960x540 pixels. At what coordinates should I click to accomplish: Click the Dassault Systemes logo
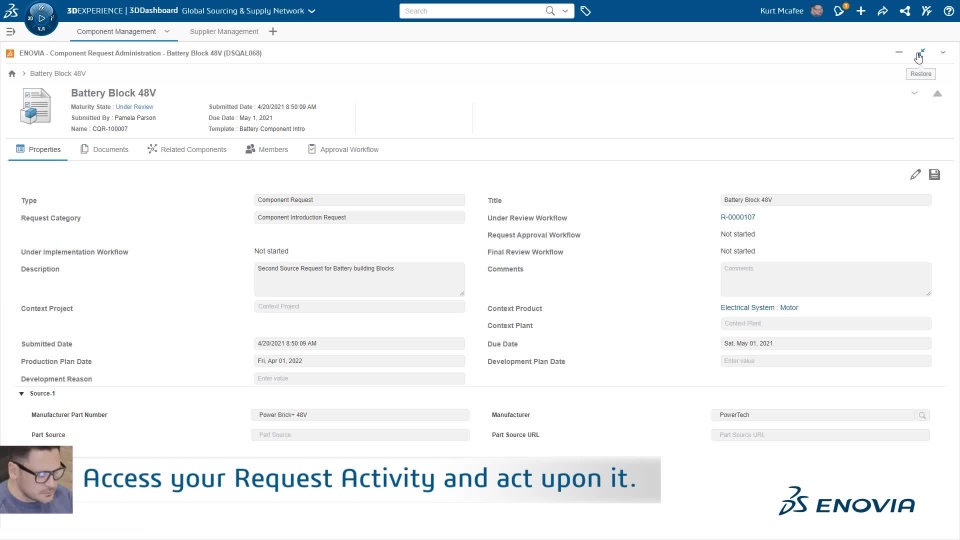[x=11, y=10]
